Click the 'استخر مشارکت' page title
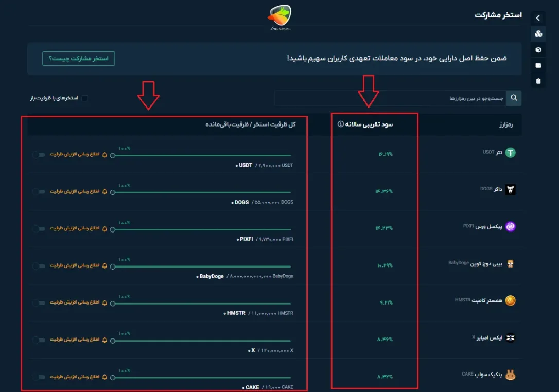Image resolution: width=559 pixels, height=392 pixels. click(498, 15)
